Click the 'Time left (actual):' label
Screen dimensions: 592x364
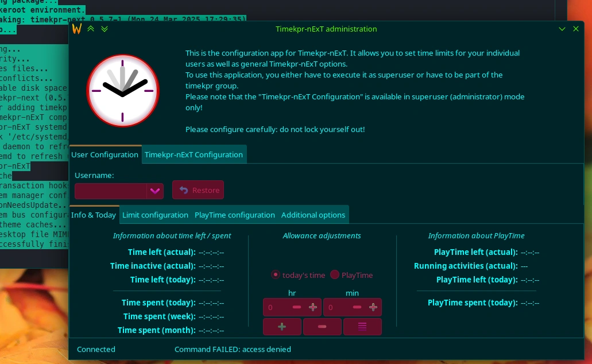pyautogui.click(x=161, y=252)
